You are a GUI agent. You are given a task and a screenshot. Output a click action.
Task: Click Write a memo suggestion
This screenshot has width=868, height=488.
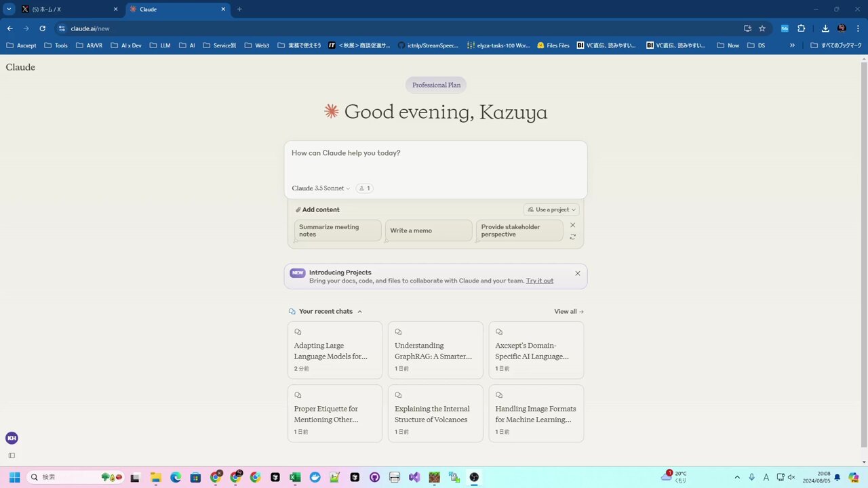coord(429,230)
